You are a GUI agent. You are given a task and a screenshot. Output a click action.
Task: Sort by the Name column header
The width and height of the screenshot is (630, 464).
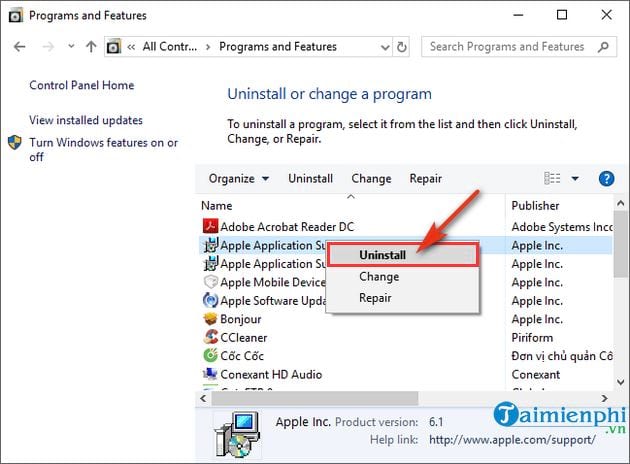(x=217, y=206)
